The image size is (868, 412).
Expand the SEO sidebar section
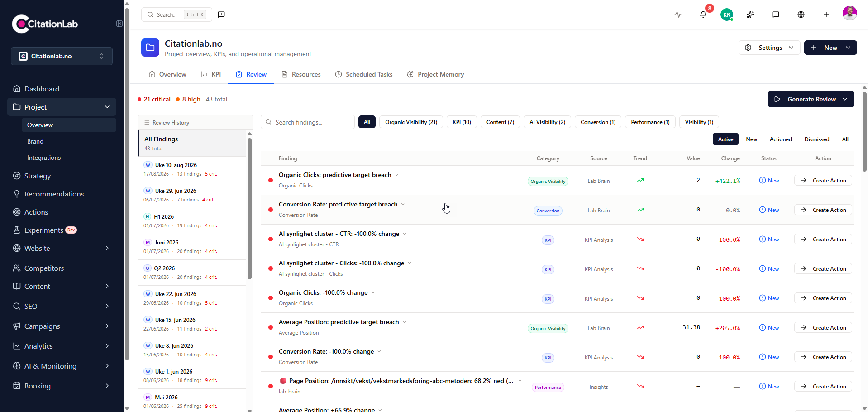[107, 306]
